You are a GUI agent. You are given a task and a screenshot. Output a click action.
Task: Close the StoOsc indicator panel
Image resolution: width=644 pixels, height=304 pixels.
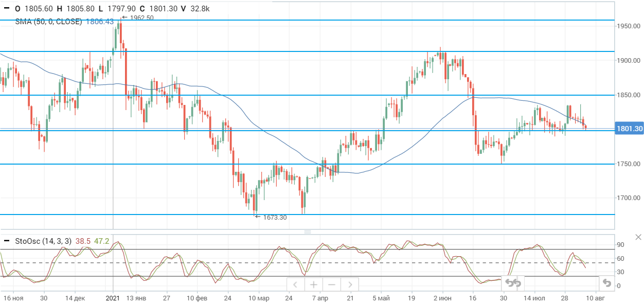[x=638, y=237]
